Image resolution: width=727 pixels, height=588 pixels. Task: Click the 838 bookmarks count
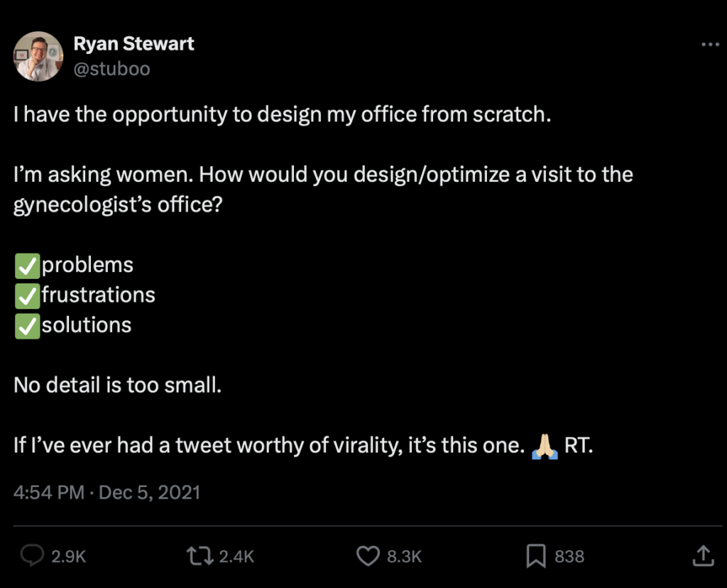tap(569, 556)
